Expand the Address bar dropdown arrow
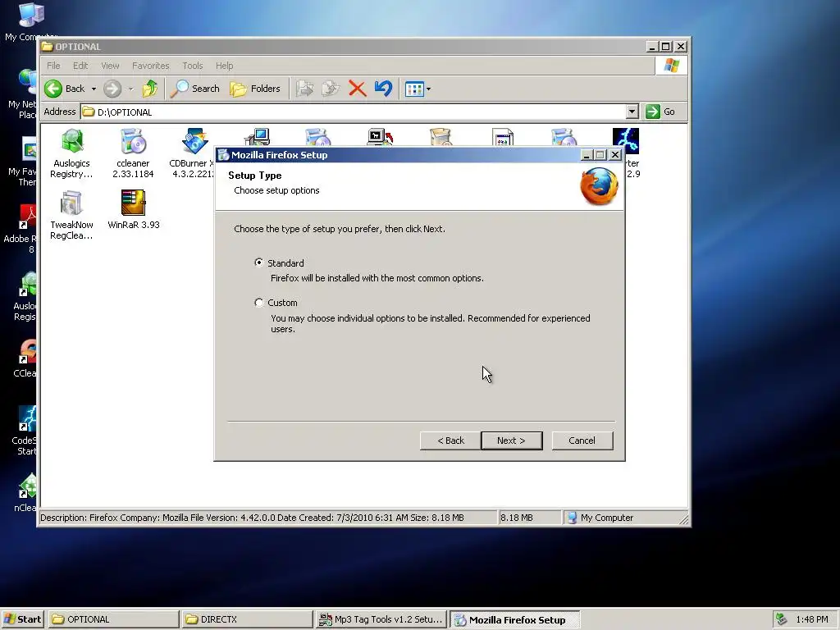840x630 pixels. [632, 112]
